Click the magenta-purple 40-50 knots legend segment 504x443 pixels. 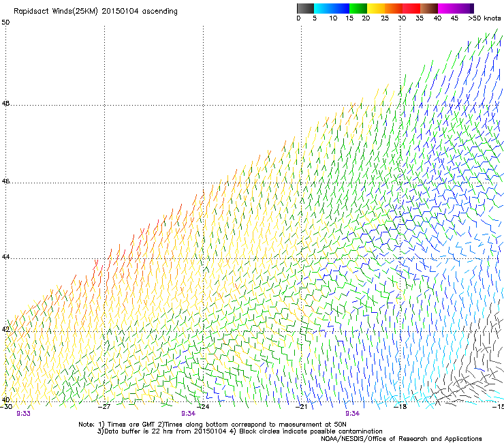[456, 8]
